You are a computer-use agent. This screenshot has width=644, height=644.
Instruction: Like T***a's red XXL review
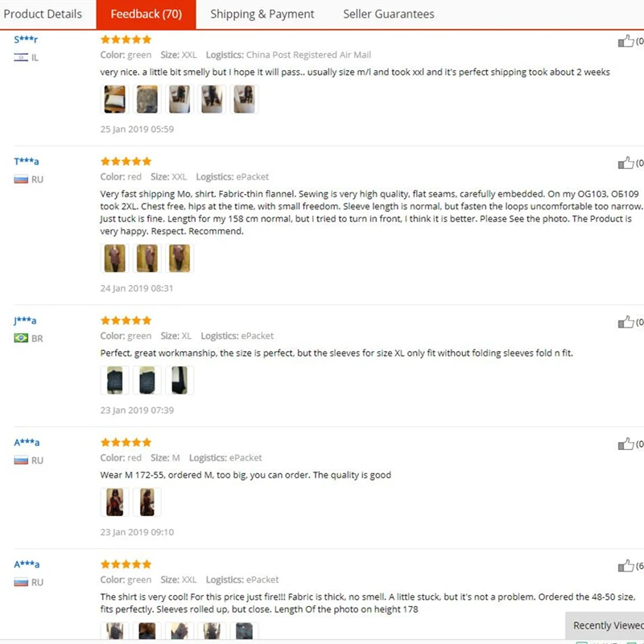(625, 163)
